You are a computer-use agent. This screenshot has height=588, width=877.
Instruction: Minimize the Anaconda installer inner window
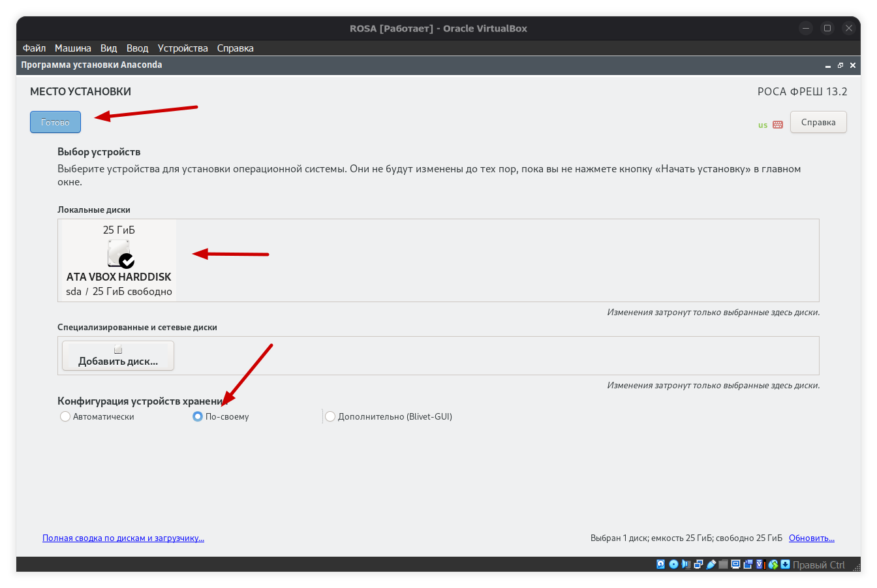tap(828, 65)
